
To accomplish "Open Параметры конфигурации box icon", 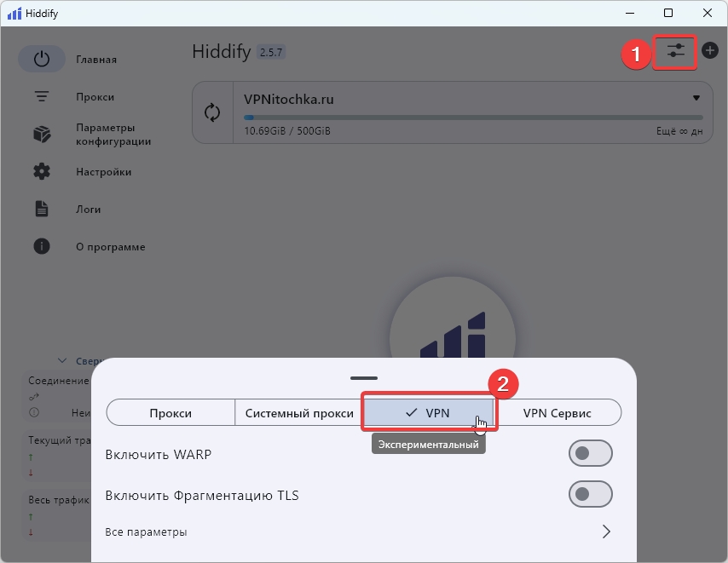I will pyautogui.click(x=42, y=135).
